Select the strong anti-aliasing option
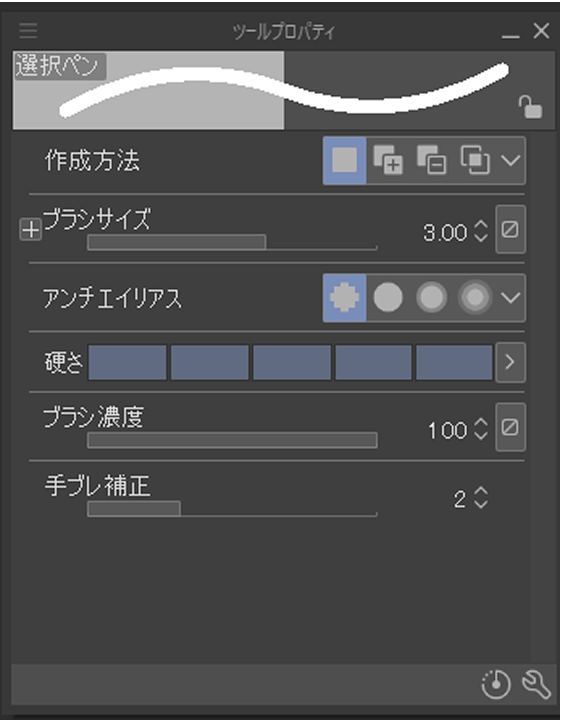This screenshot has height=720, width=562. (475, 298)
